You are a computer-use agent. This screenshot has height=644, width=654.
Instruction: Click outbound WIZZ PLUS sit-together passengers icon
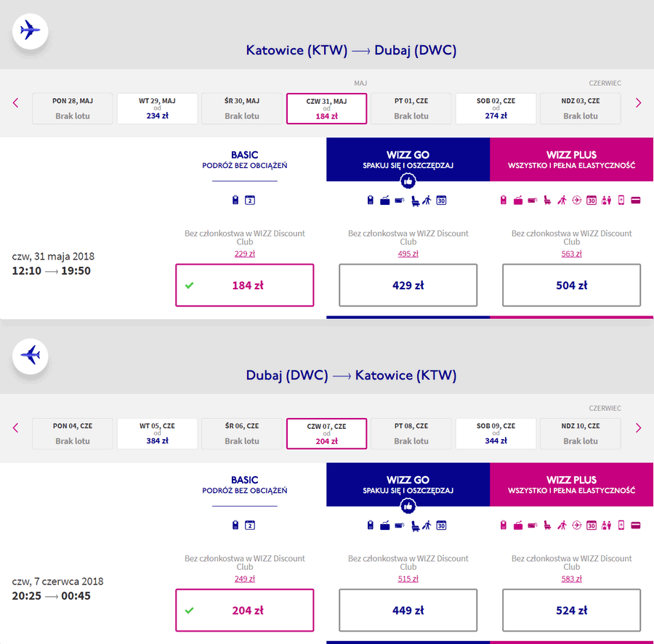[607, 201]
